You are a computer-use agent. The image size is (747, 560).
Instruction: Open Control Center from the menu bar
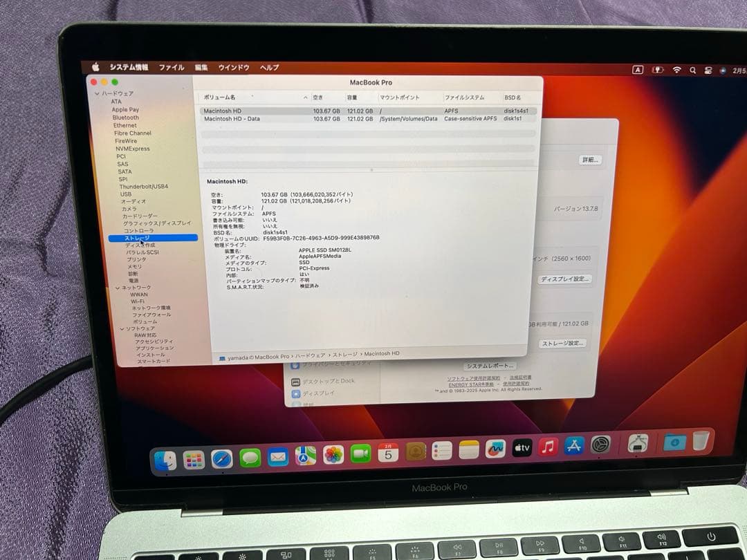(x=708, y=69)
